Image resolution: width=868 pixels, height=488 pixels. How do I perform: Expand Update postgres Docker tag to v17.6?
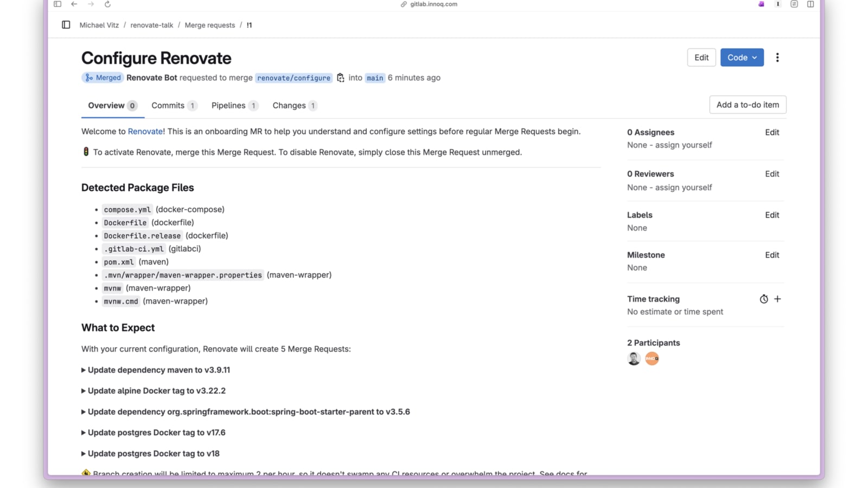coord(154,433)
